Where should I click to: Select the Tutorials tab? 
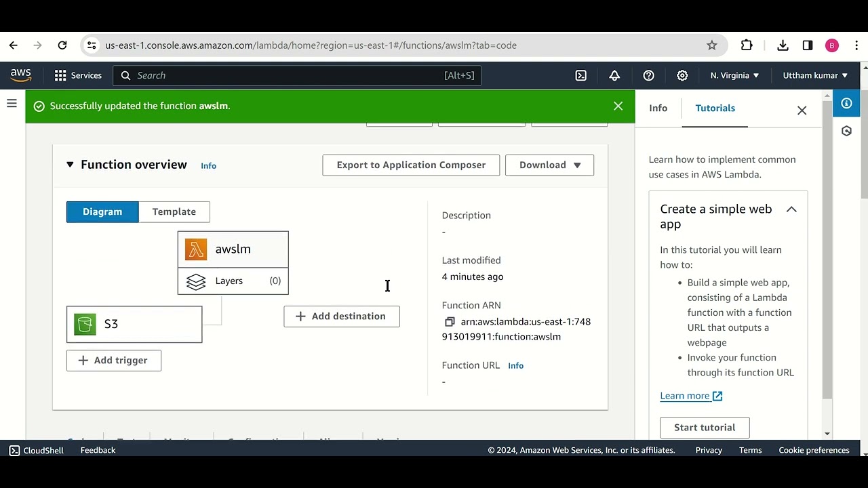point(715,108)
